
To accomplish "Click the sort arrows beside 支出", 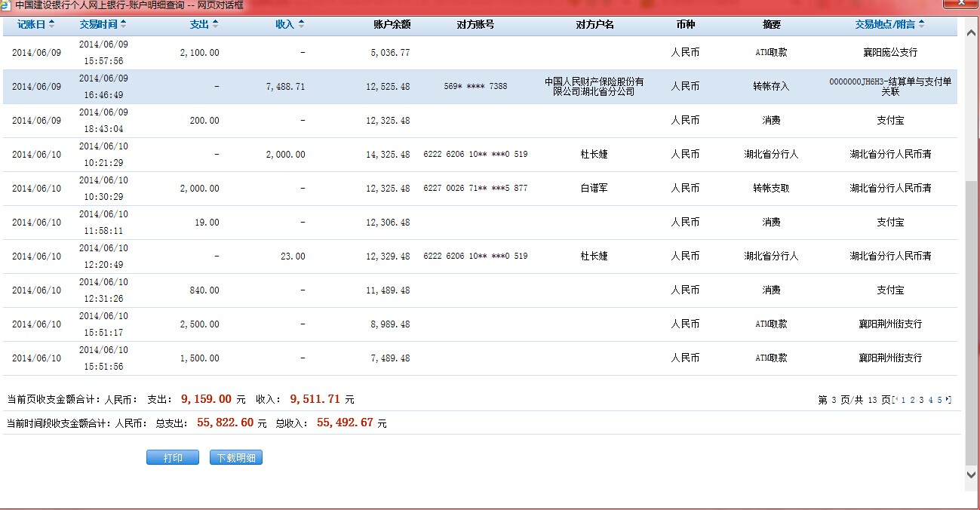I will click(215, 24).
